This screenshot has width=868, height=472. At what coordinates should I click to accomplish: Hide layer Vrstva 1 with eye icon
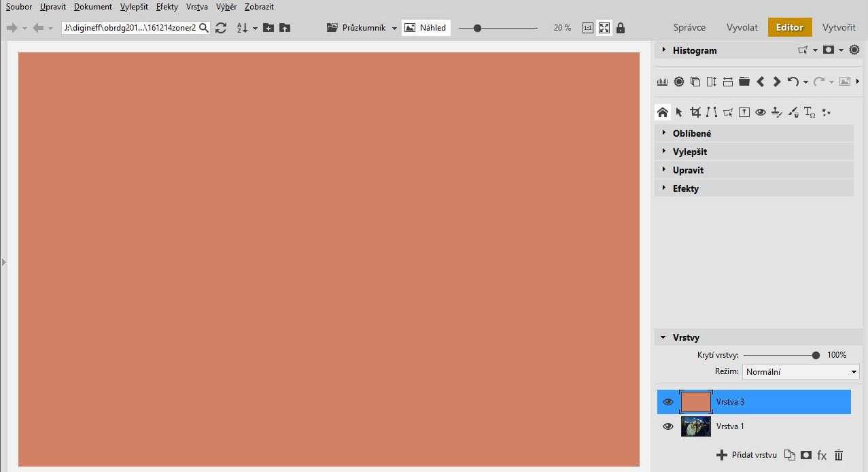668,426
